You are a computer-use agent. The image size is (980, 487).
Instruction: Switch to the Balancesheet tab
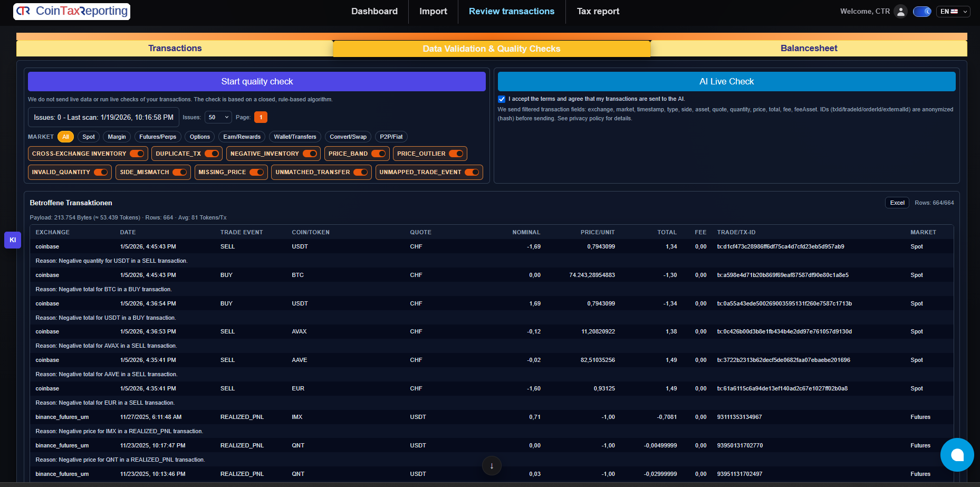coord(809,48)
